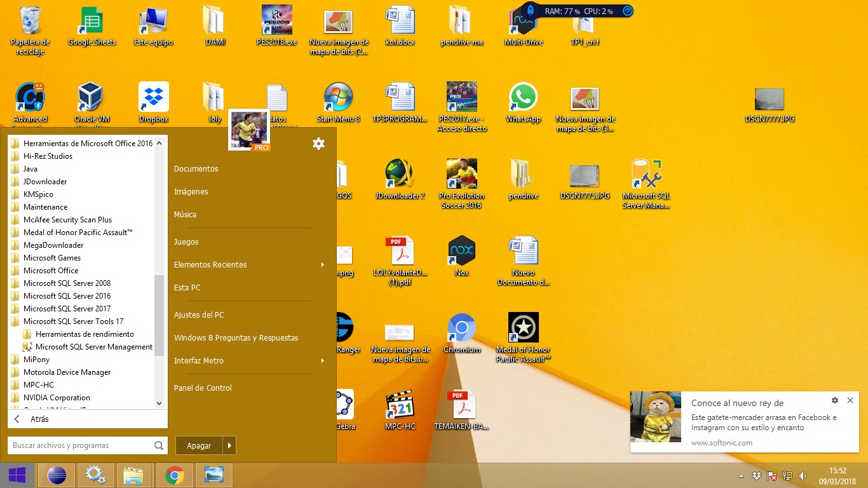
Task: Open File Explorer from the taskbar
Action: [x=134, y=475]
